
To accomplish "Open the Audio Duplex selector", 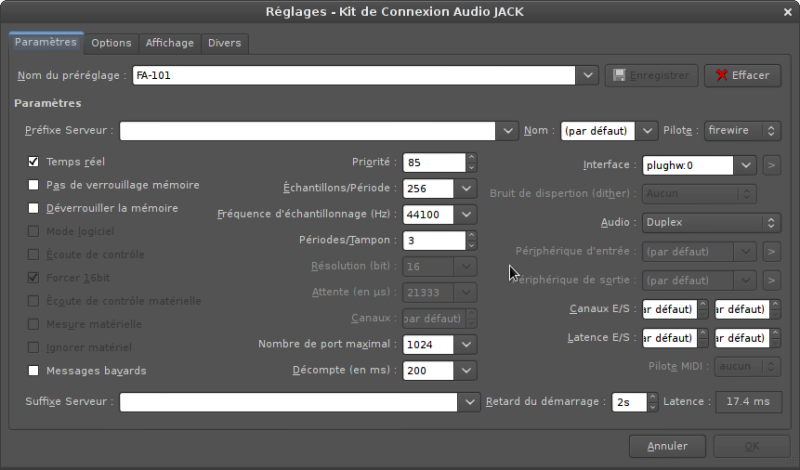I will click(711, 222).
